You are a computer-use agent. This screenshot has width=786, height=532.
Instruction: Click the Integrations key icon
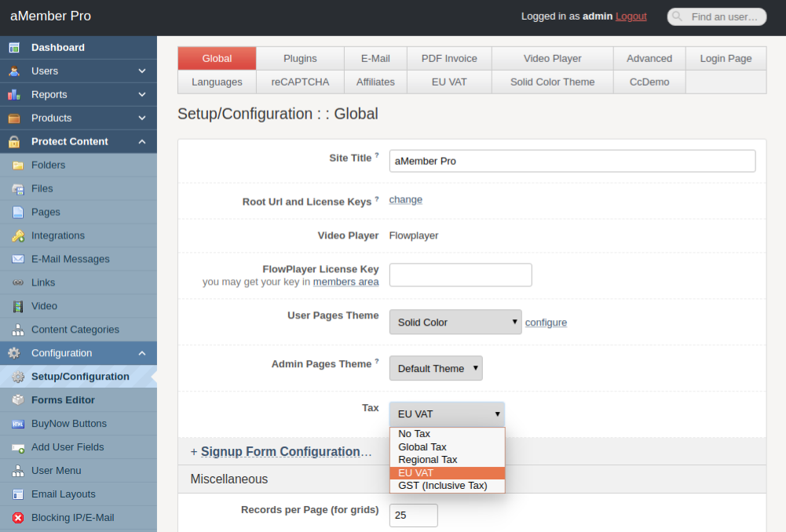[x=17, y=236]
